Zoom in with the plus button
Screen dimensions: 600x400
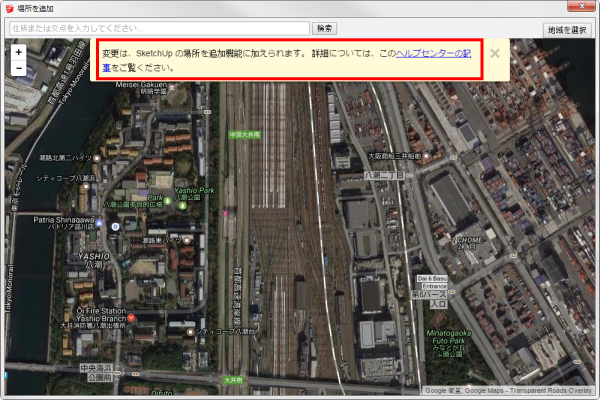pos(18,52)
